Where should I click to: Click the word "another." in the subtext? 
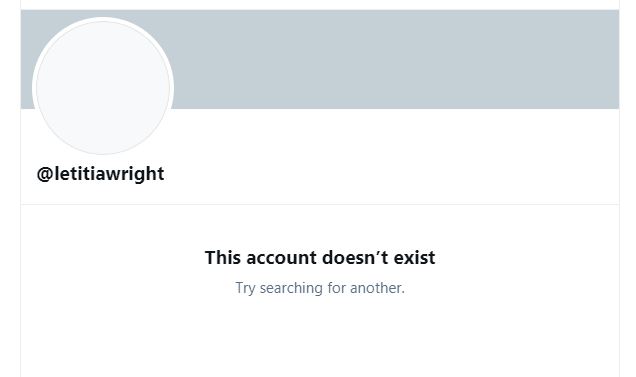pos(377,288)
